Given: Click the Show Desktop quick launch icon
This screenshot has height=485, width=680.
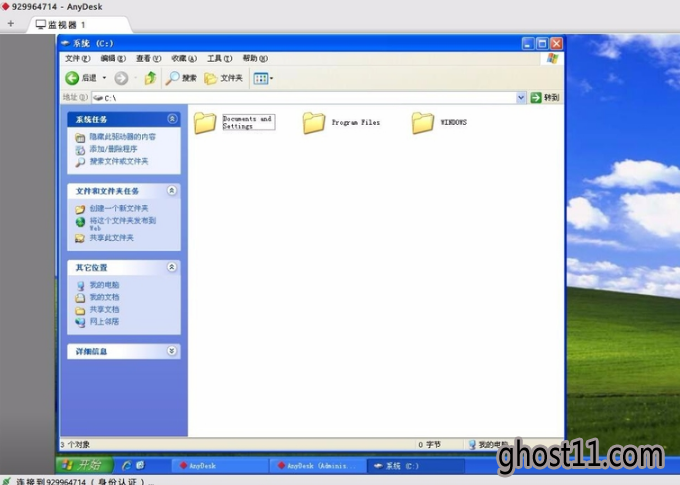Looking at the screenshot, I should tap(140, 465).
